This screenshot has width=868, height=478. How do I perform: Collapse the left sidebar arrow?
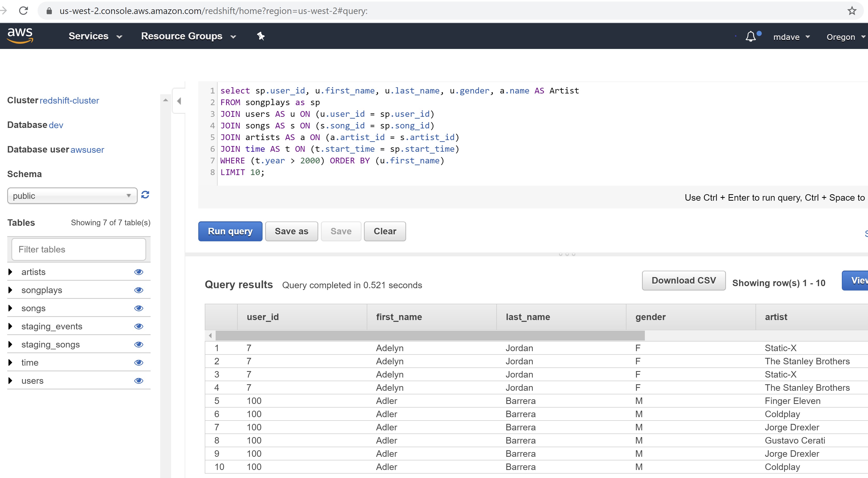(179, 101)
